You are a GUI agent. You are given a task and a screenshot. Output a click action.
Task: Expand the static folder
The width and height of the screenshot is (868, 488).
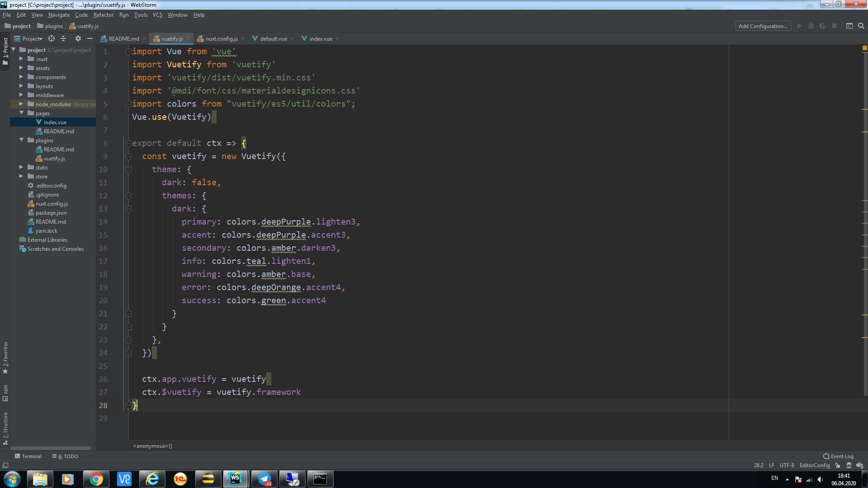pos(21,167)
